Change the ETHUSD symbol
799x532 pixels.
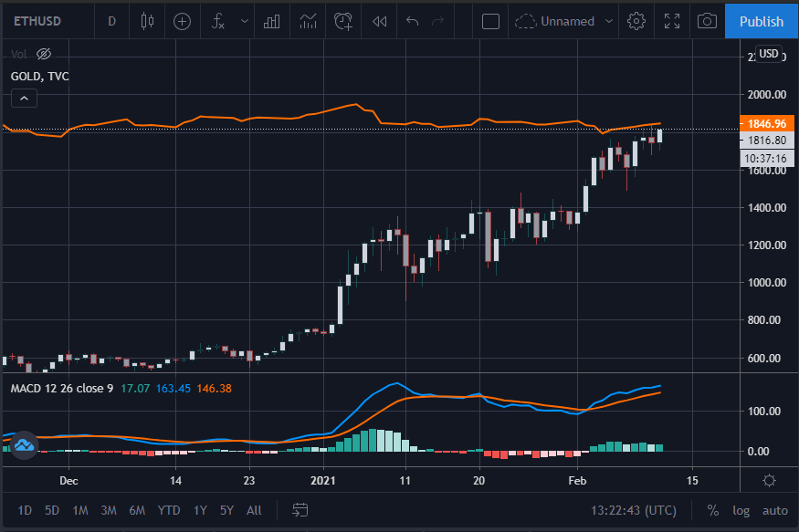(37, 21)
